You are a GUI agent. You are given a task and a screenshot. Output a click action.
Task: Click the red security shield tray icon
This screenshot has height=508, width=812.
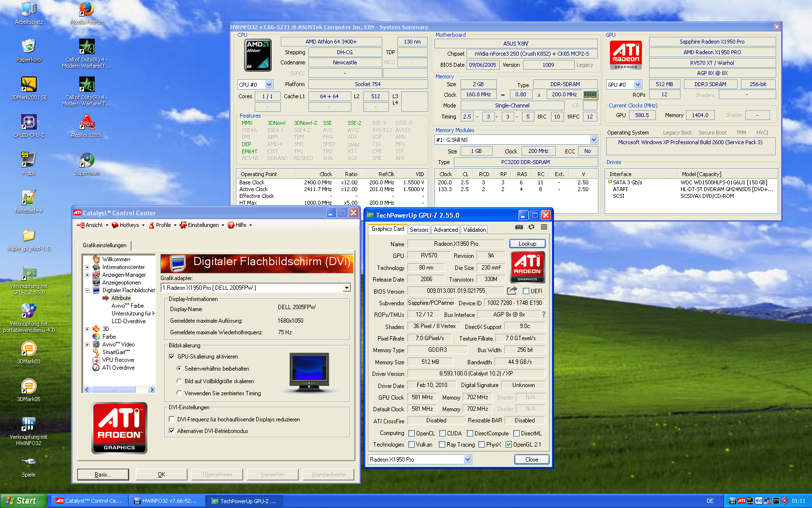click(784, 501)
